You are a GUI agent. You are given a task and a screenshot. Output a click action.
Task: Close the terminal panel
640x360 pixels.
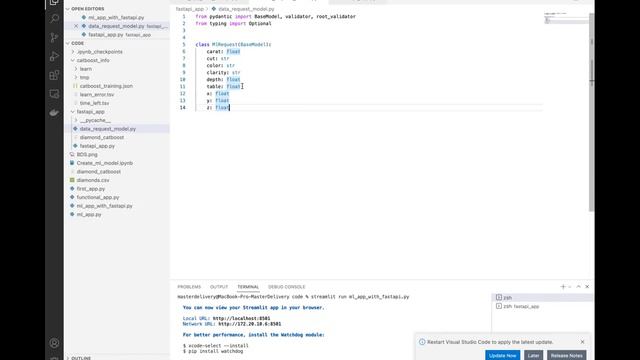(587, 287)
